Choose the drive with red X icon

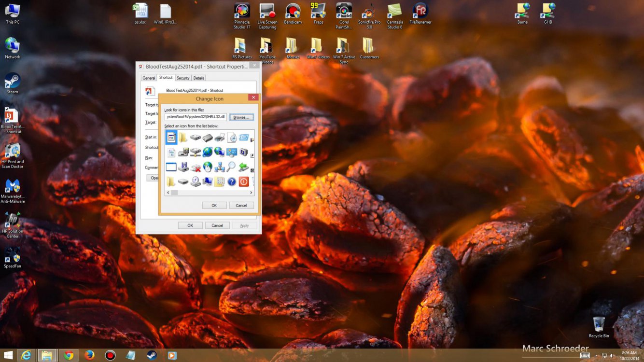pos(196,167)
